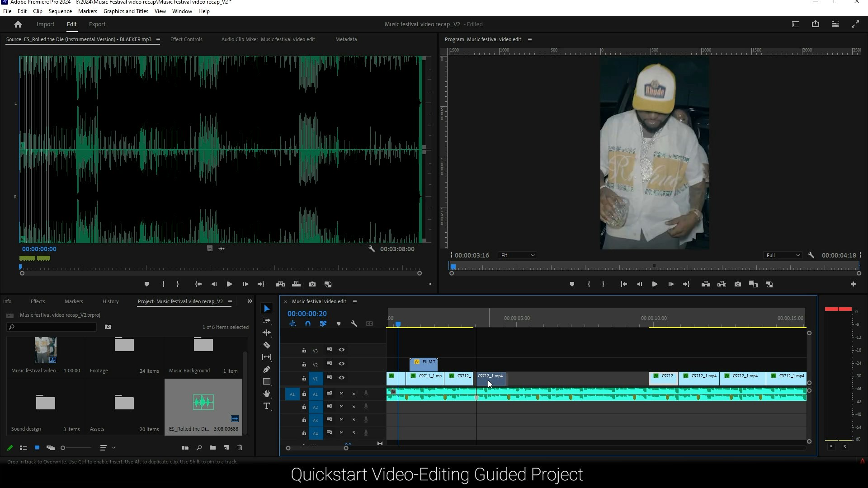Go to the Export workspace
This screenshot has height=488, width=868.
pyautogui.click(x=97, y=24)
